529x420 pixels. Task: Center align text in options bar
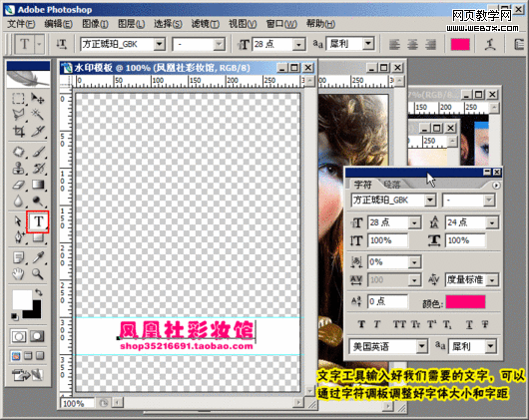click(x=412, y=44)
